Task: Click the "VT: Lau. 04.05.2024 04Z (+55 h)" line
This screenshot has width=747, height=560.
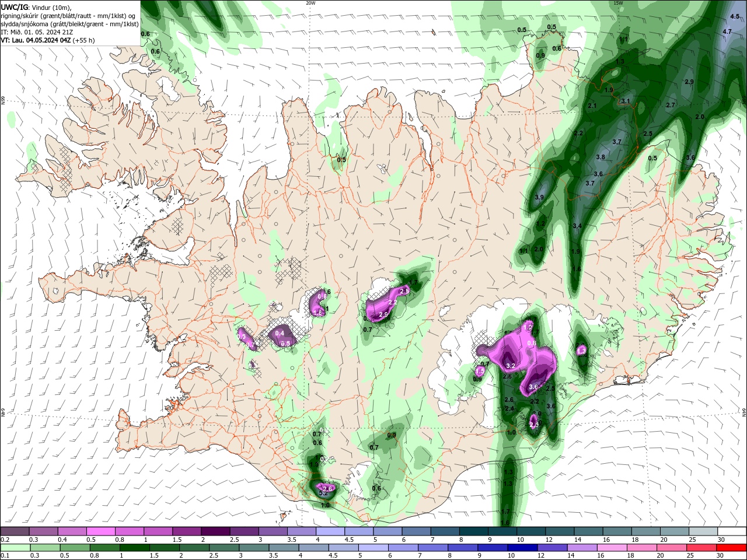Action: tap(48, 40)
